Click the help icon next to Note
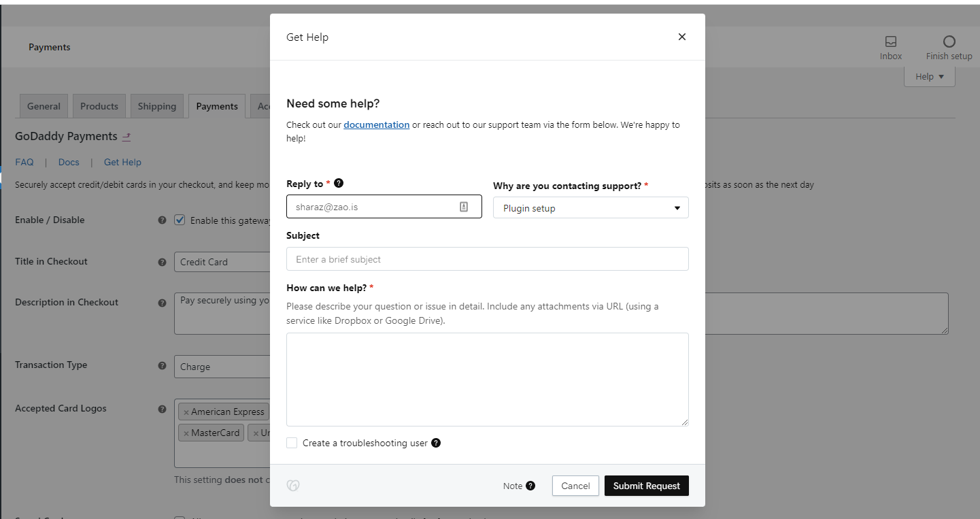This screenshot has width=980, height=519. click(x=530, y=486)
